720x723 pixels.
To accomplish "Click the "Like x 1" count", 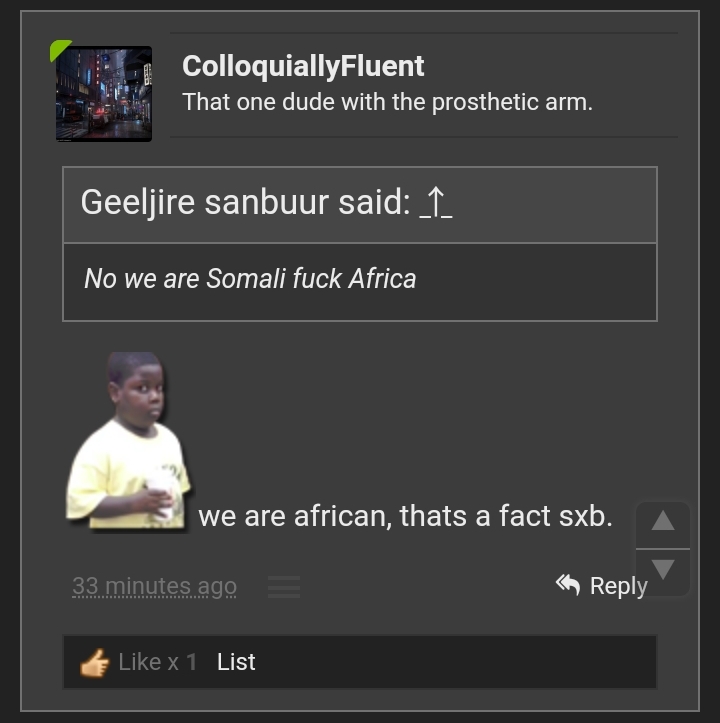I will (157, 662).
